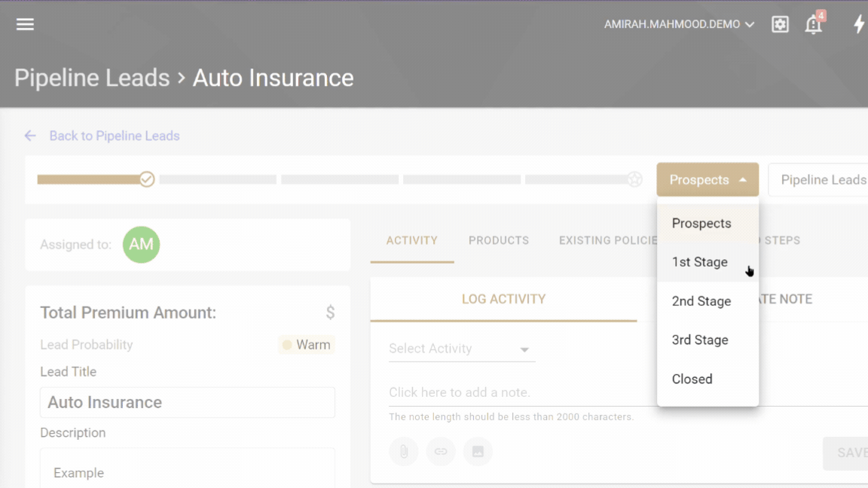Click the AM assigned user avatar
Screen dimensions: 868x488
(x=141, y=245)
